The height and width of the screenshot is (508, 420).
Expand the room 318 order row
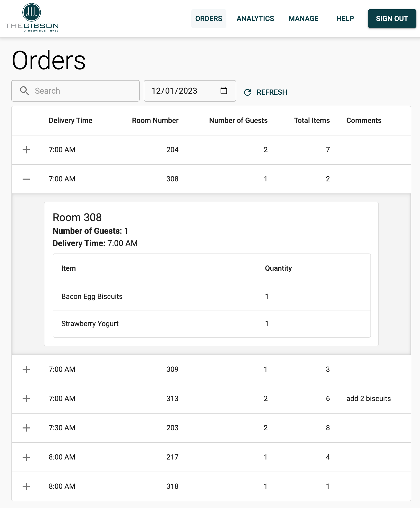coord(26,486)
